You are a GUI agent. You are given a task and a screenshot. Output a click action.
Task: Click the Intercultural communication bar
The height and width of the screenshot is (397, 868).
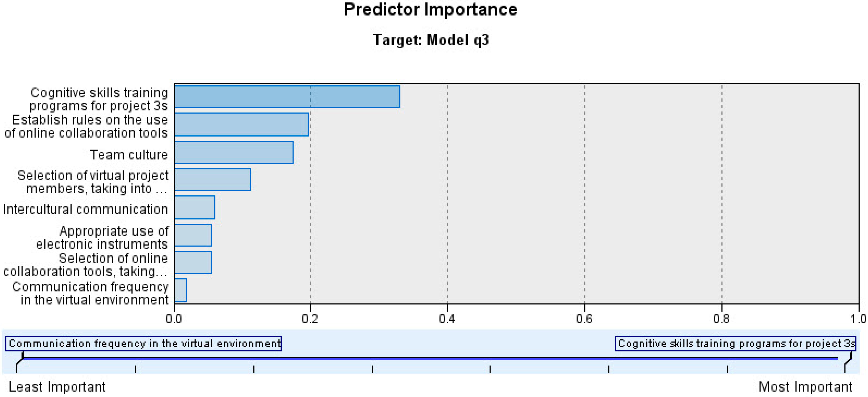pos(195,207)
